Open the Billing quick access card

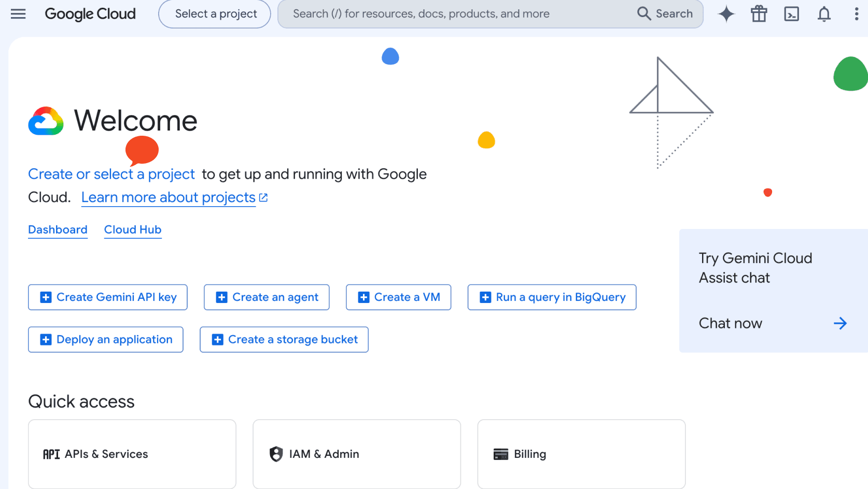(581, 454)
